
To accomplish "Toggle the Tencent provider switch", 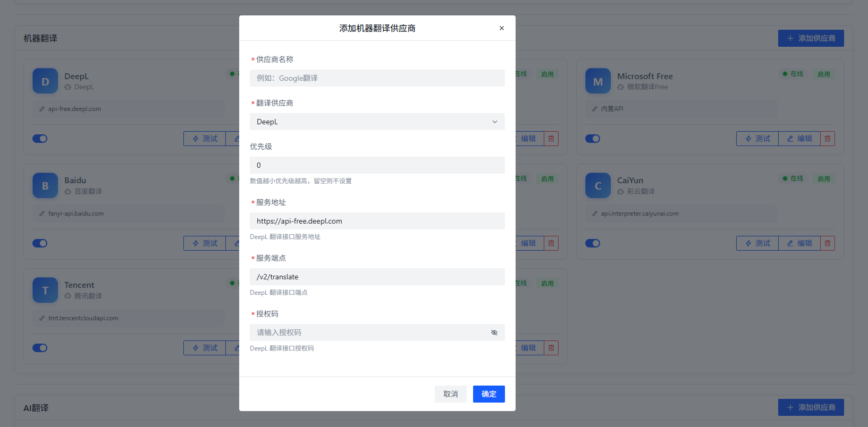I will 40,348.
